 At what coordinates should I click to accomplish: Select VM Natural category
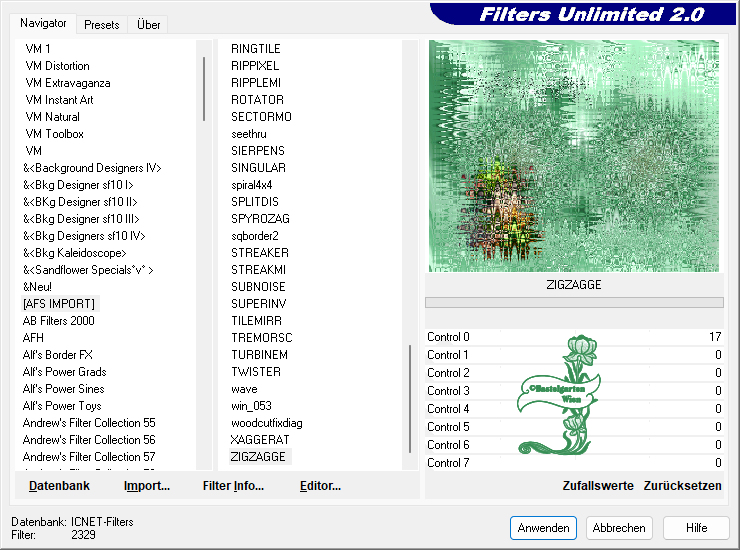[52, 117]
